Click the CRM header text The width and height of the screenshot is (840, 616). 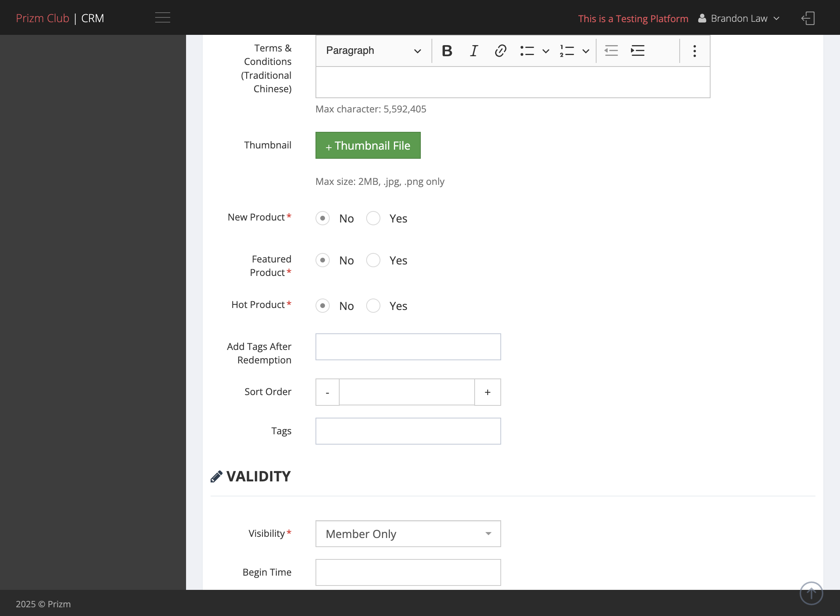93,18
